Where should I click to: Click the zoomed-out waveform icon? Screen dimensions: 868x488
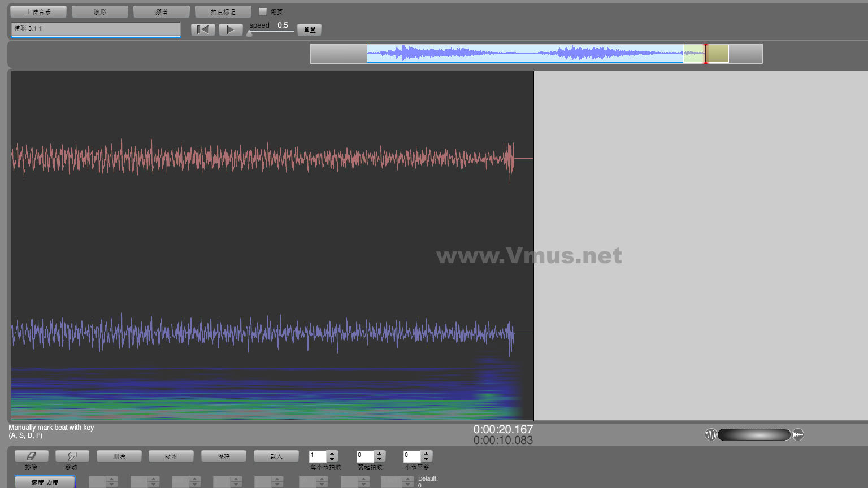point(798,434)
